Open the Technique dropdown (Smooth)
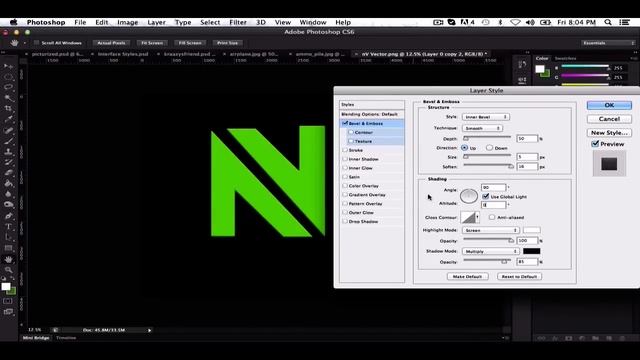The image size is (640, 360). [482, 128]
